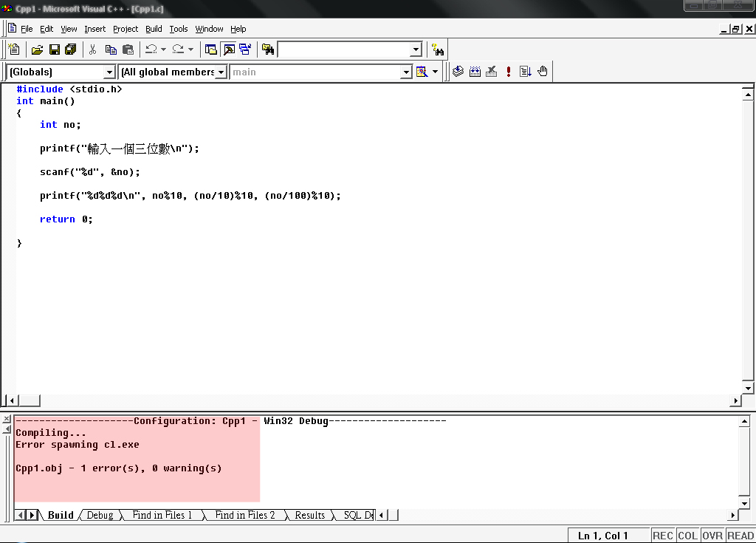Open the Project menu

pos(126,29)
